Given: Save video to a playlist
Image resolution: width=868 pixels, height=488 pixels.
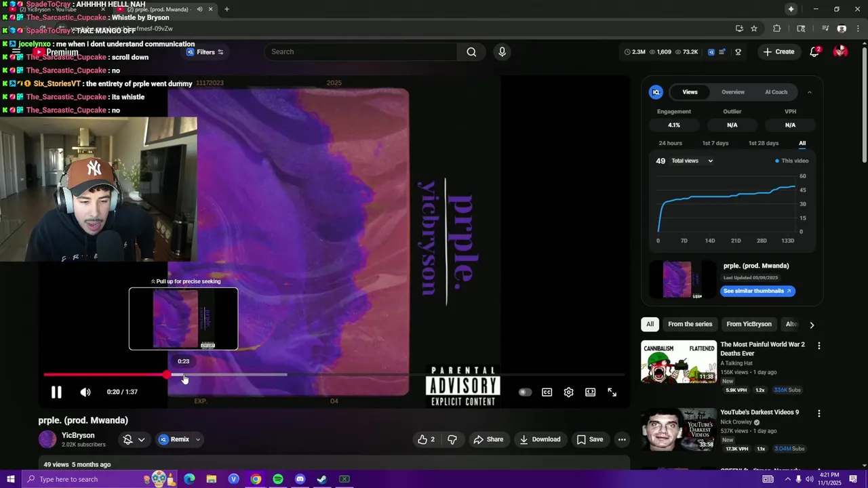Looking at the screenshot, I should pos(590,439).
